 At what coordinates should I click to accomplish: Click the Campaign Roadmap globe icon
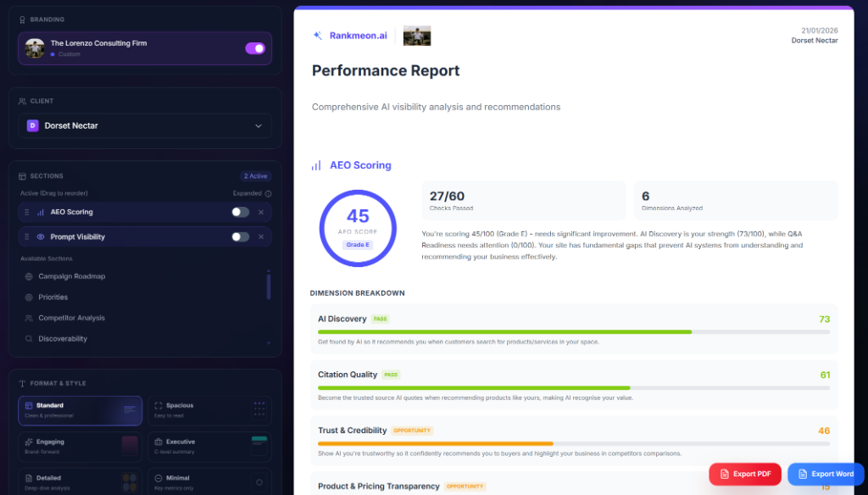click(30, 276)
